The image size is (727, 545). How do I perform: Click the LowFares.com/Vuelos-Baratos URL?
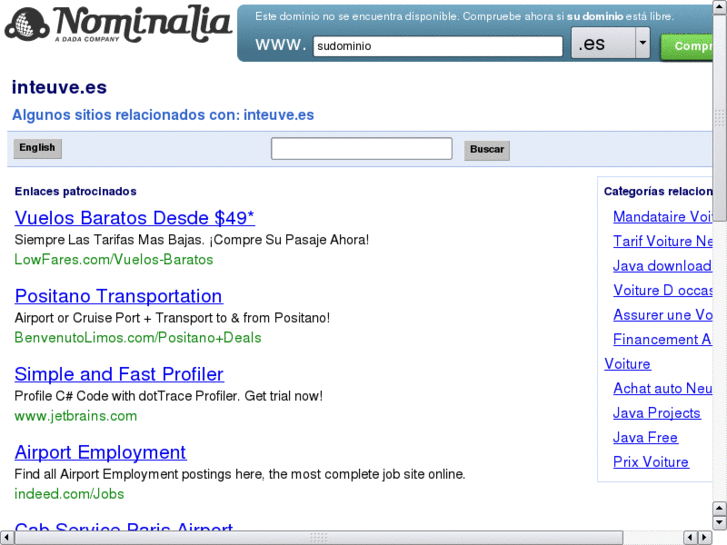[x=114, y=259]
